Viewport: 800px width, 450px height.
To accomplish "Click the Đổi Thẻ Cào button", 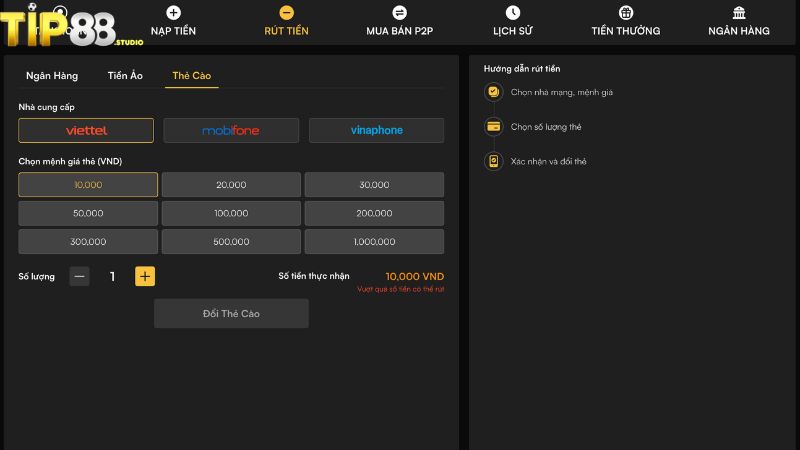I will tap(231, 313).
